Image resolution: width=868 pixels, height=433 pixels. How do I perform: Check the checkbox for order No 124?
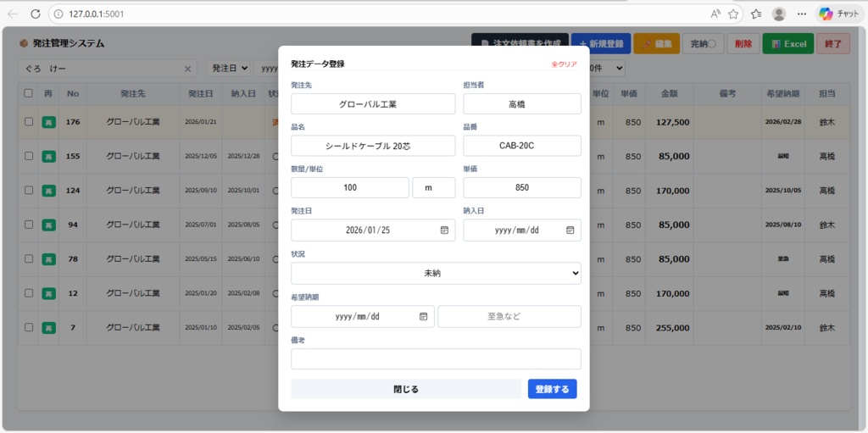(x=29, y=191)
